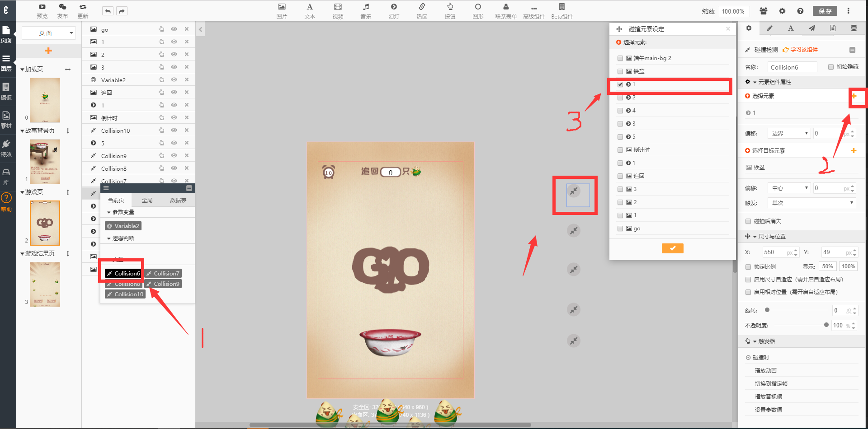Image resolution: width=868 pixels, height=429 pixels.
Task: Open the 边界 offset dropdown
Action: click(x=789, y=133)
